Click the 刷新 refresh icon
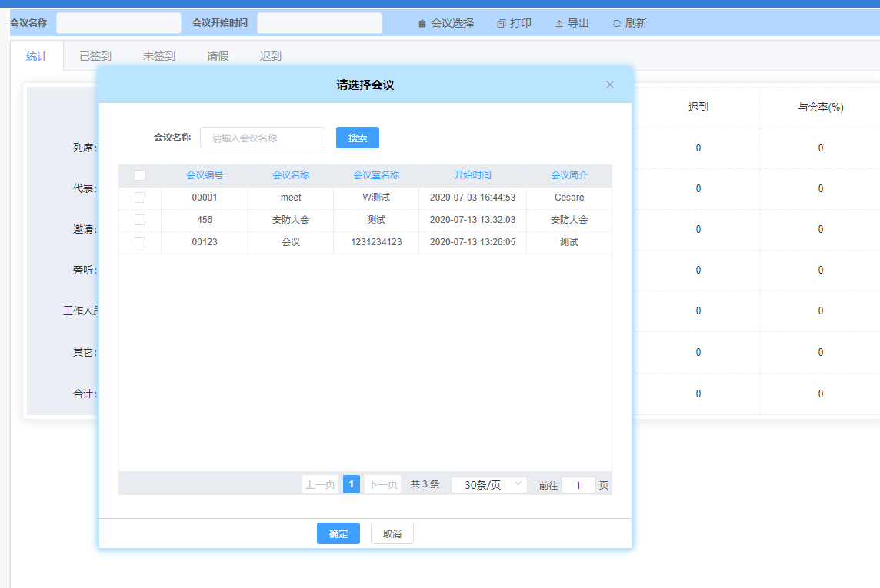880x588 pixels. tap(616, 24)
